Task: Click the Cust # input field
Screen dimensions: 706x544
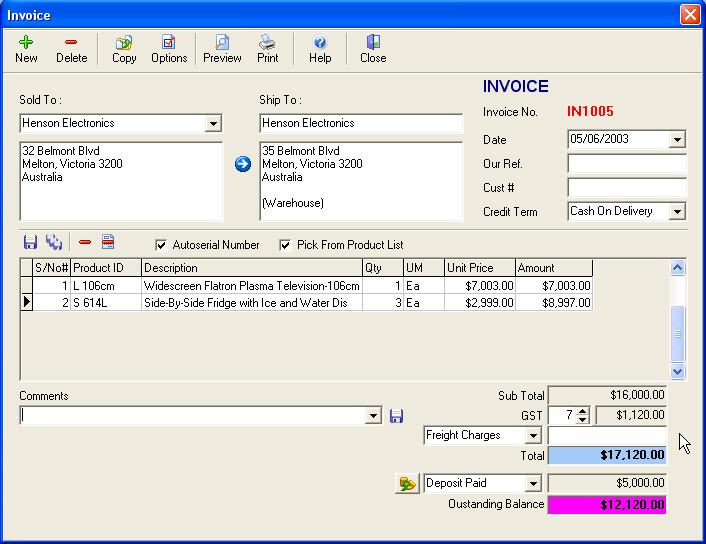Action: pyautogui.click(x=627, y=188)
